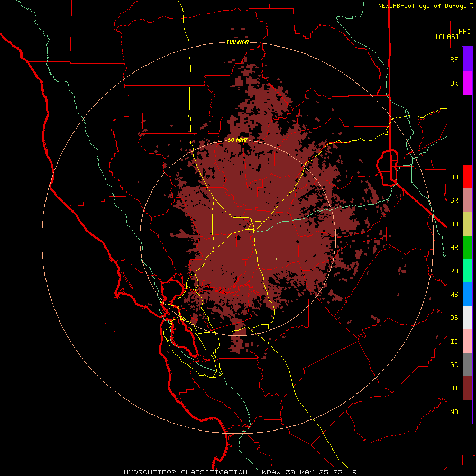The width and height of the screenshot is (476, 476).
Task: Click the HR legend label
Action: [x=454, y=248]
